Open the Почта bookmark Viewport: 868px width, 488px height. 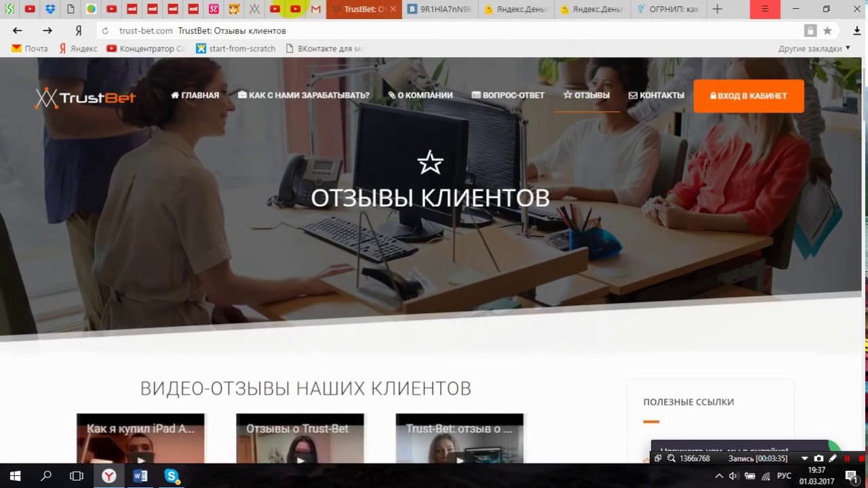tap(30, 49)
